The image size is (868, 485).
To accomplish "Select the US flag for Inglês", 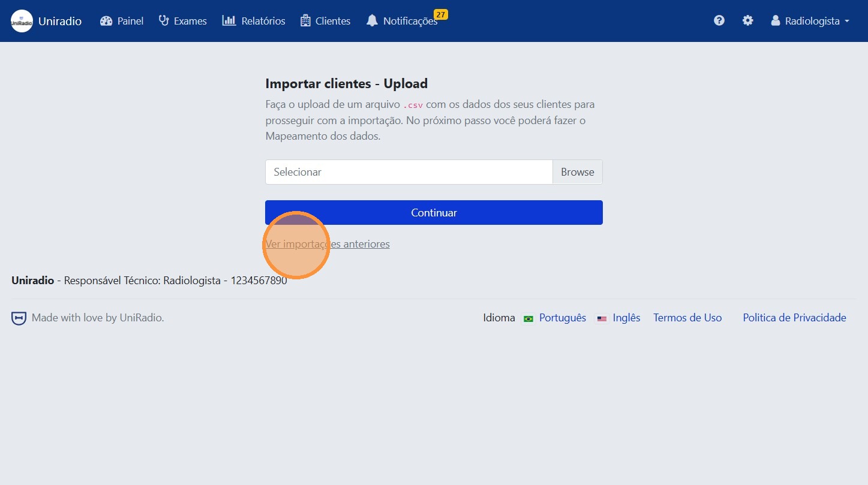I will [x=602, y=319].
